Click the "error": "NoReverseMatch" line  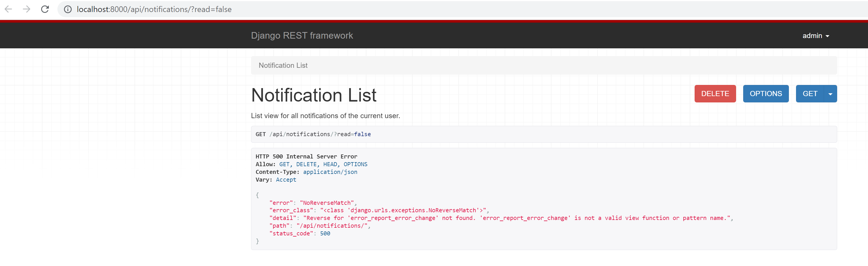pyautogui.click(x=313, y=203)
